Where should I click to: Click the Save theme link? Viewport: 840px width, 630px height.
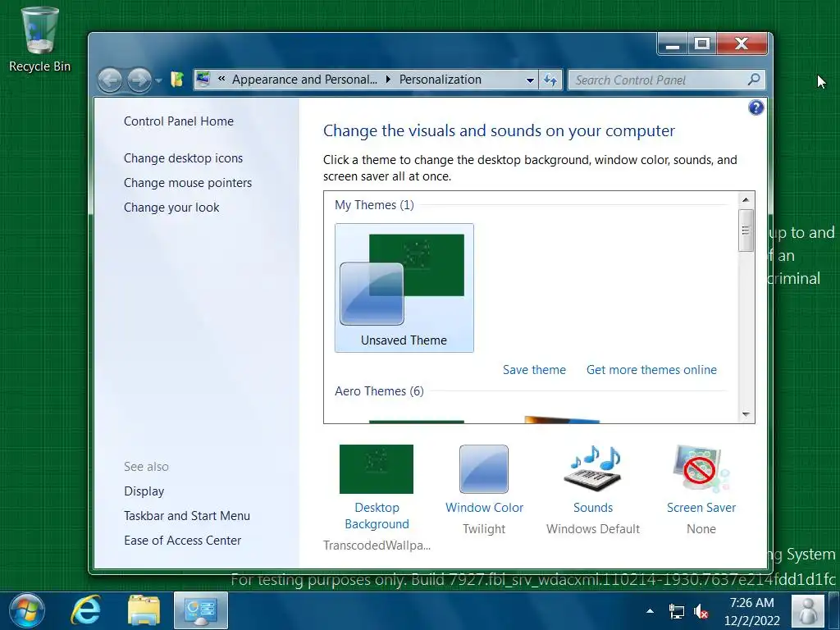pyautogui.click(x=534, y=370)
